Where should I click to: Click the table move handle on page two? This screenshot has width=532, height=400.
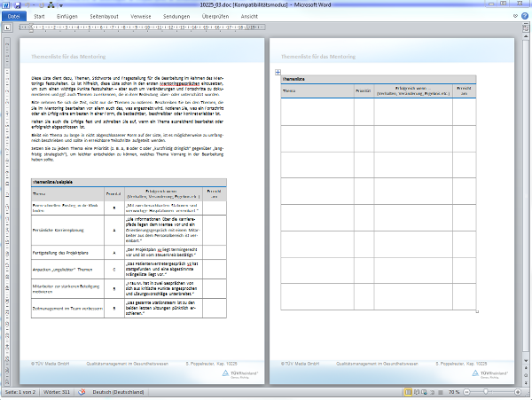point(278,72)
